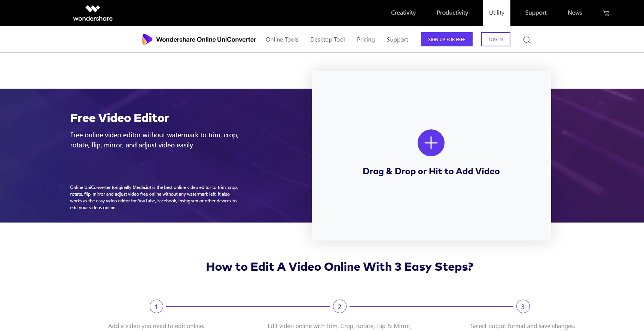
Task: Click SIGN UP FOR FREE button
Action: [x=446, y=39]
